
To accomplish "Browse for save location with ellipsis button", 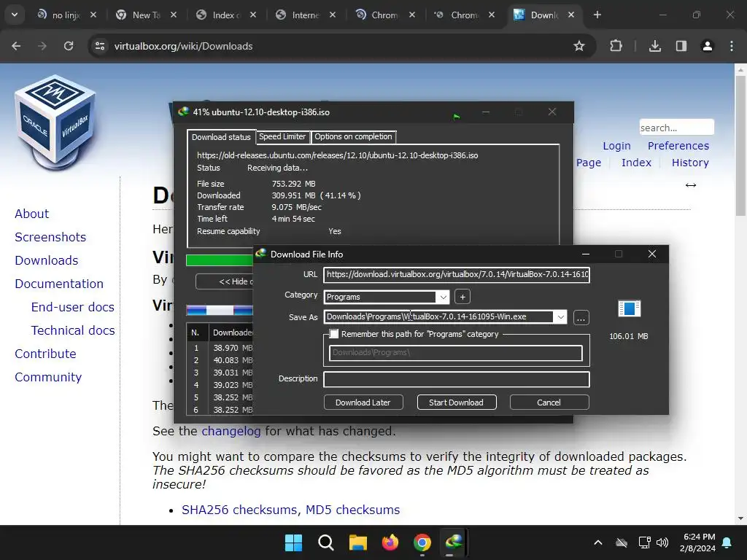I will coord(581,318).
